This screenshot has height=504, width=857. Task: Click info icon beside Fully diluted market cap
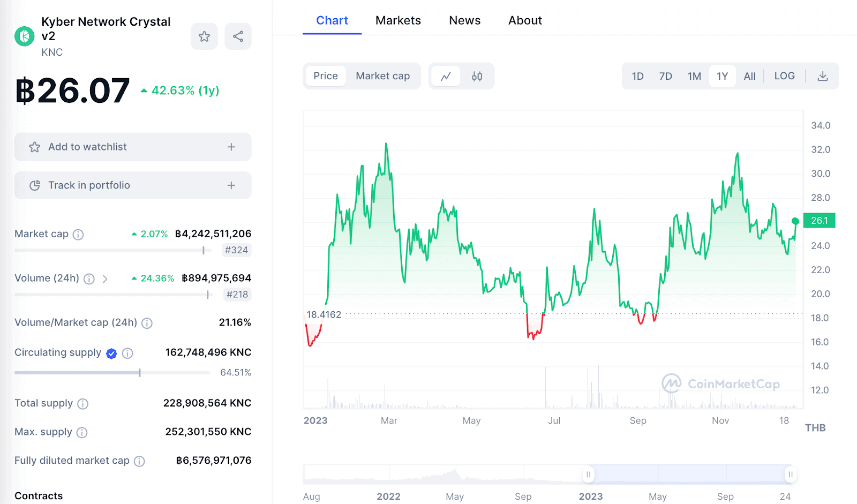(x=139, y=461)
